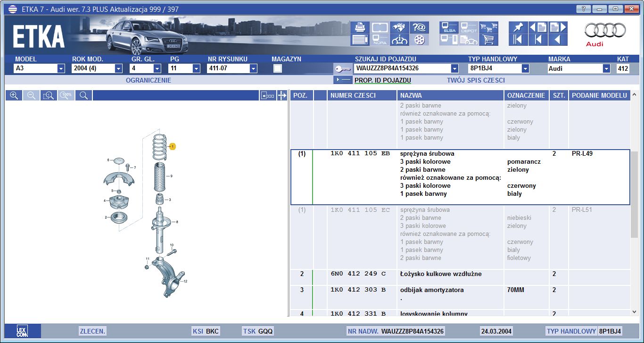Reset drawing zoom to 100%
Viewport: 644px width, 343px height.
tap(66, 95)
